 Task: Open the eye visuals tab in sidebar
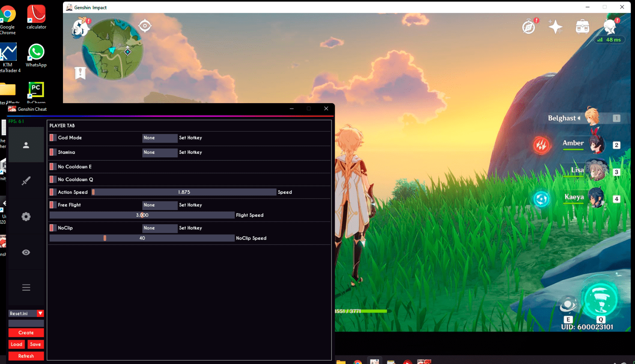pyautogui.click(x=26, y=252)
